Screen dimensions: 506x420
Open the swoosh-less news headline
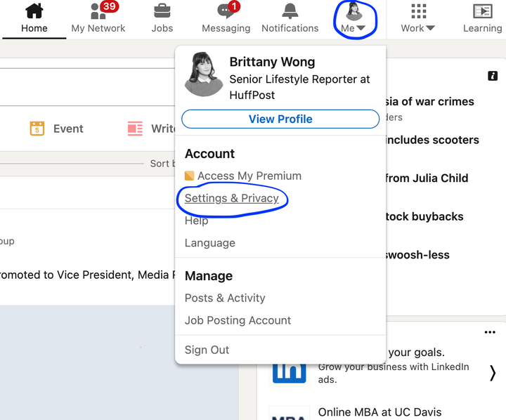point(417,255)
